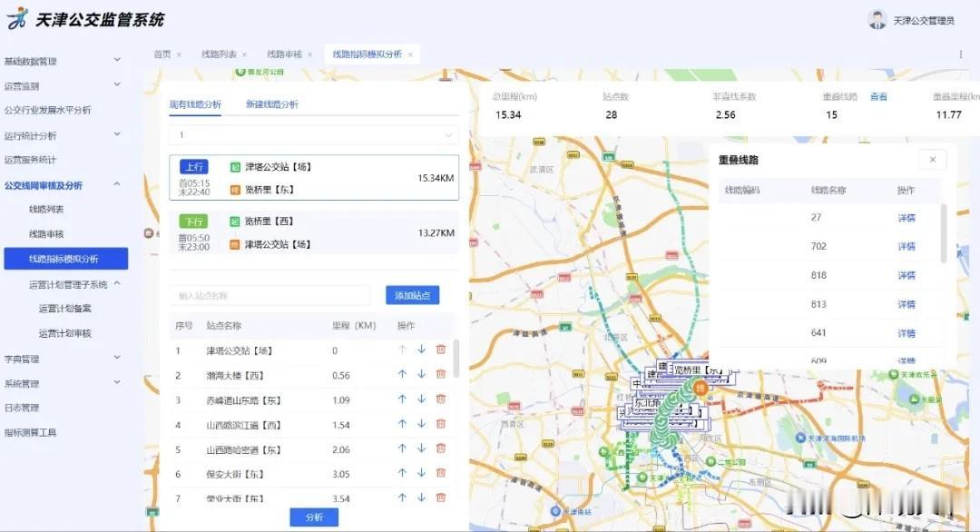Delete station row 1 津塔公交站【场】

pos(441,350)
